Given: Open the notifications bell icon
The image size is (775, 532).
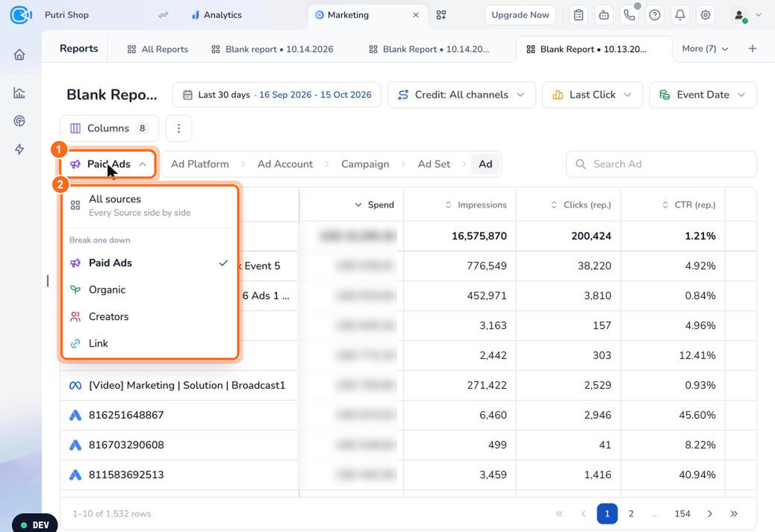Looking at the screenshot, I should (x=680, y=15).
